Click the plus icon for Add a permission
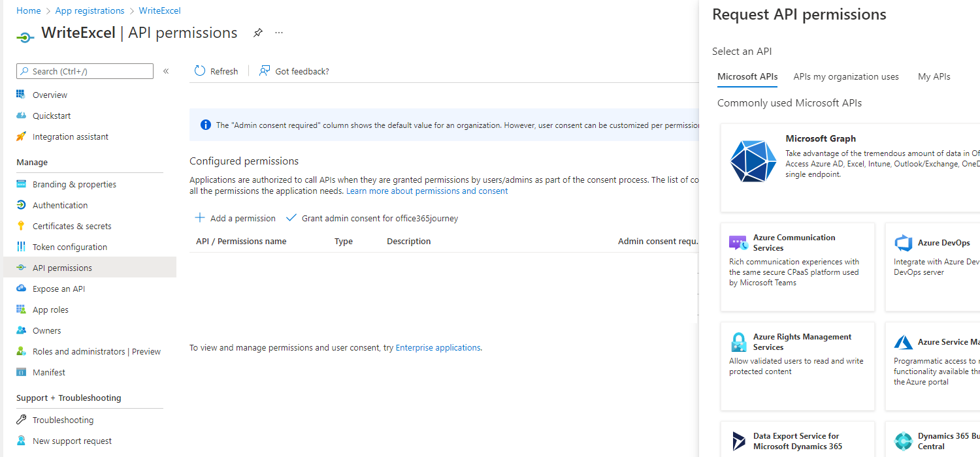The width and height of the screenshot is (980, 457). (x=200, y=218)
